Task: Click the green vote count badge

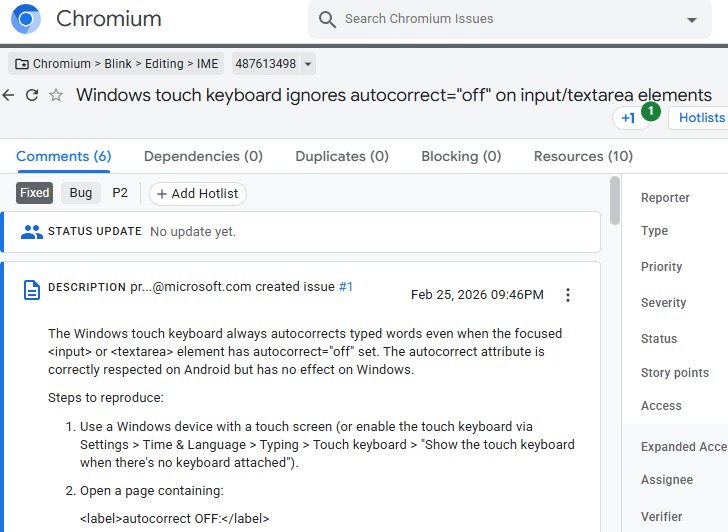Action: 650,111
